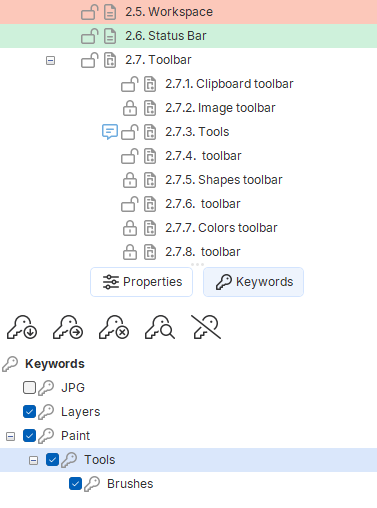Switch to the Keywords tab

253,282
